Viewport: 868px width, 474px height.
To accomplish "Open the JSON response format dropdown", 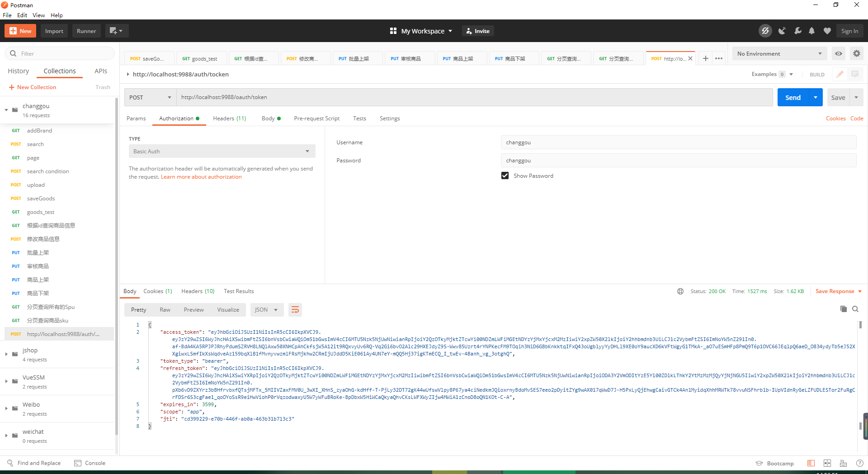I will 267,310.
